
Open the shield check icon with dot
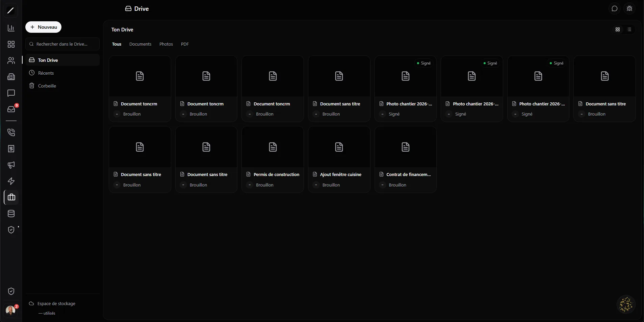click(11, 230)
